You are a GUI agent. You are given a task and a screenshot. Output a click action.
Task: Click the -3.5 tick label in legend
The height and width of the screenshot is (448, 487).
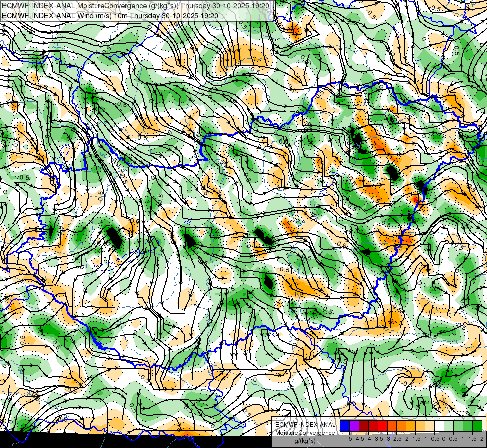pos(378,439)
